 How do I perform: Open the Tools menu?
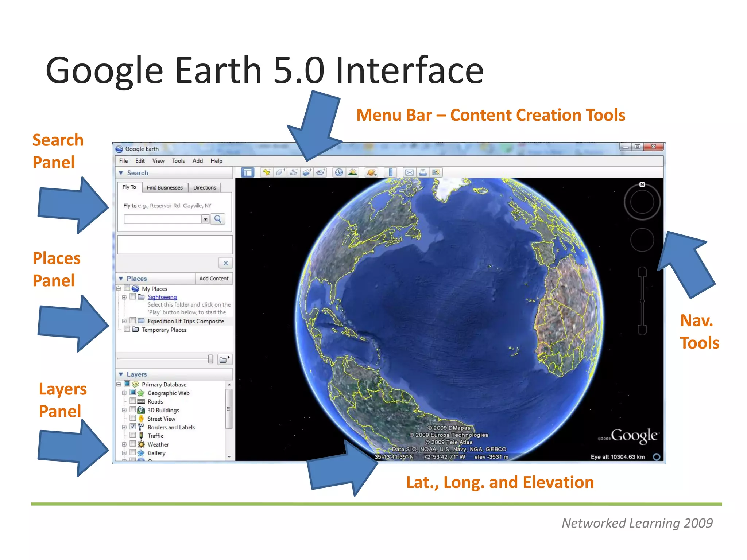tap(178, 161)
